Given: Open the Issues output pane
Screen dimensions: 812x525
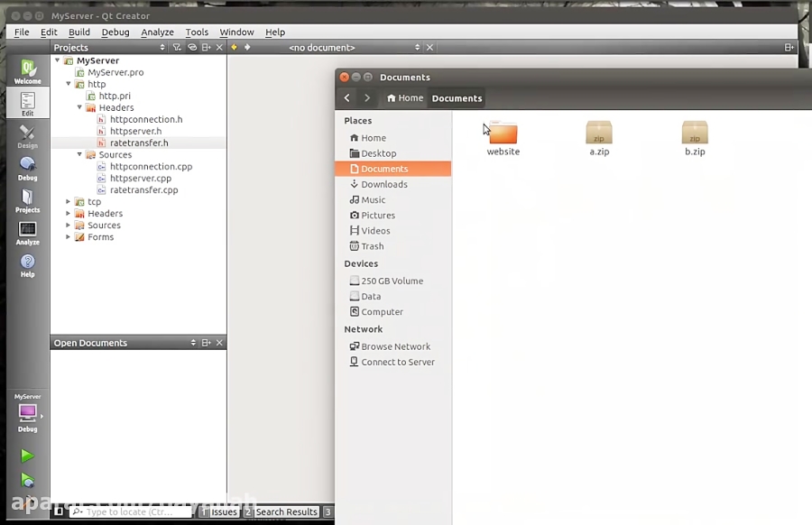Looking at the screenshot, I should [223, 511].
